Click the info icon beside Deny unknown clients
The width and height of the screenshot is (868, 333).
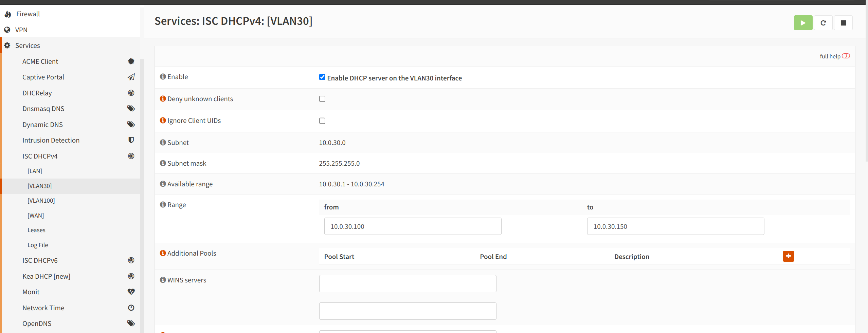163,98
